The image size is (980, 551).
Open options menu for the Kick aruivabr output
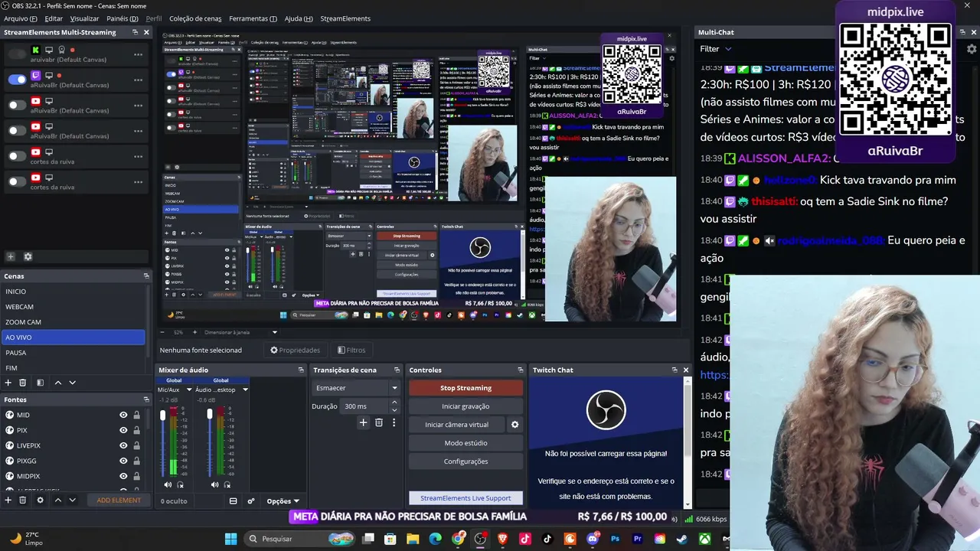pyautogui.click(x=139, y=55)
